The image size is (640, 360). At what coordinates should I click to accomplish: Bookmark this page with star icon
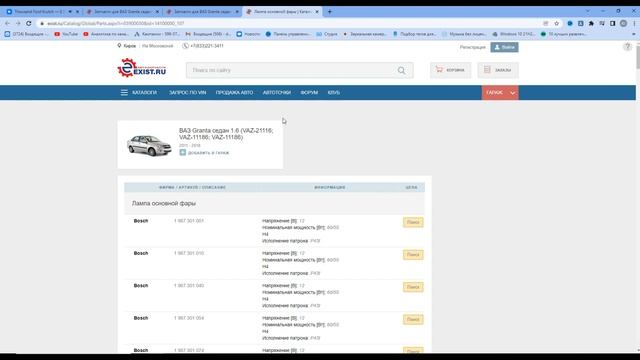tap(556, 24)
